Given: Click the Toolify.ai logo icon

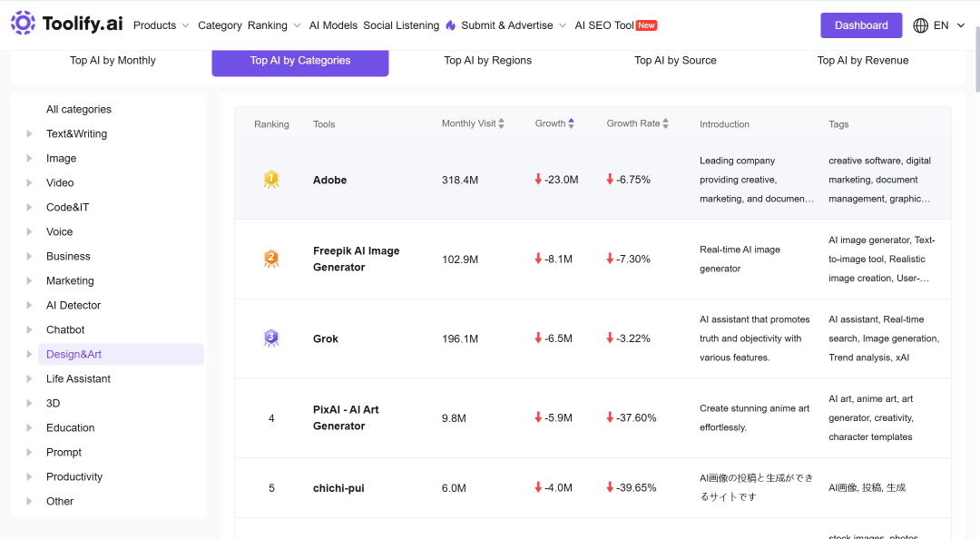Looking at the screenshot, I should point(23,23).
